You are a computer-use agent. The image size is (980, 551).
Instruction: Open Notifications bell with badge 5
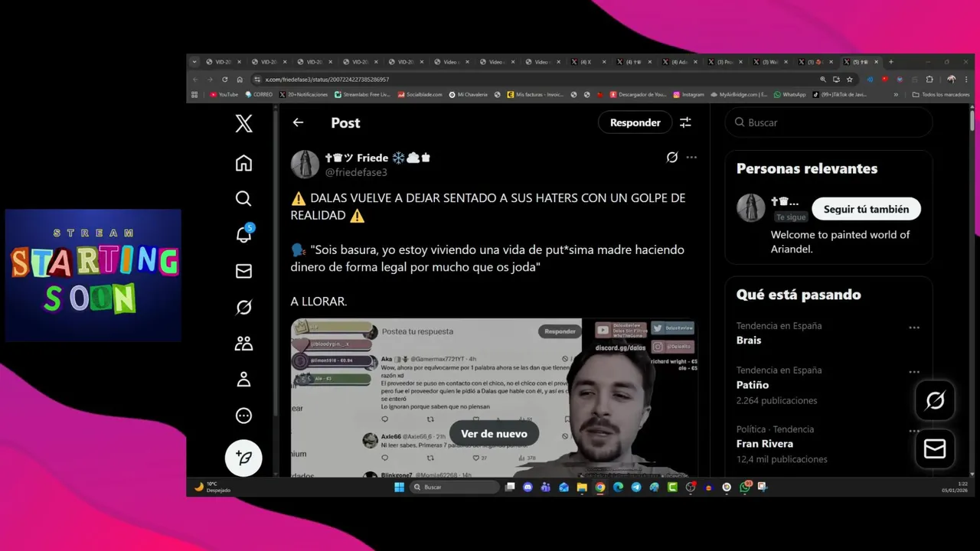[244, 233]
